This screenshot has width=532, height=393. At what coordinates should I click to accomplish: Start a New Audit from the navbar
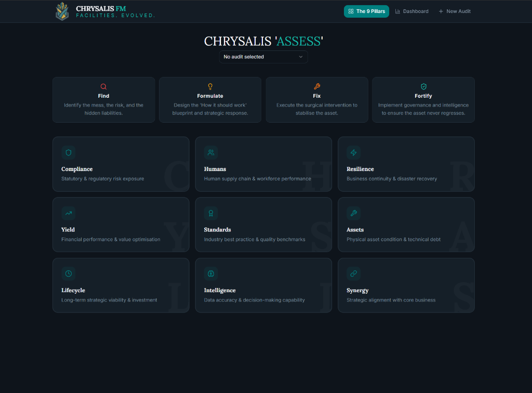tap(455, 11)
